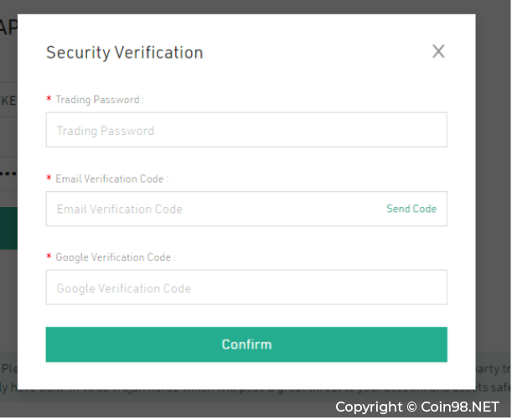
Task: Click the Email Verification Code label
Action: tap(111, 179)
